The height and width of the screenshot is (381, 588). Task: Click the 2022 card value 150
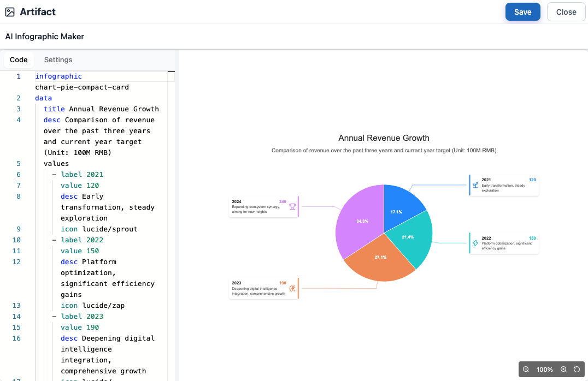(532, 239)
